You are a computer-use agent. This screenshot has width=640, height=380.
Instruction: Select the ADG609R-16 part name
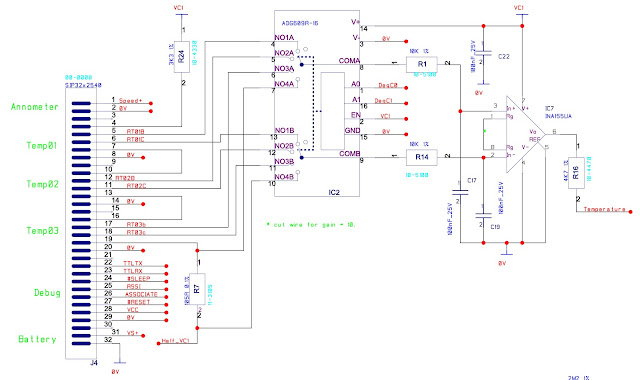(300, 24)
